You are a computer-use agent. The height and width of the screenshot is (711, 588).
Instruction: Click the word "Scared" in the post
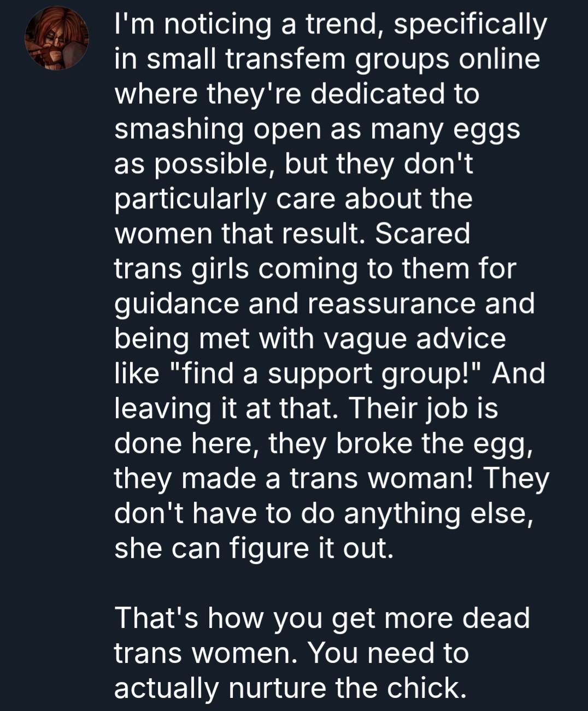coord(422,234)
